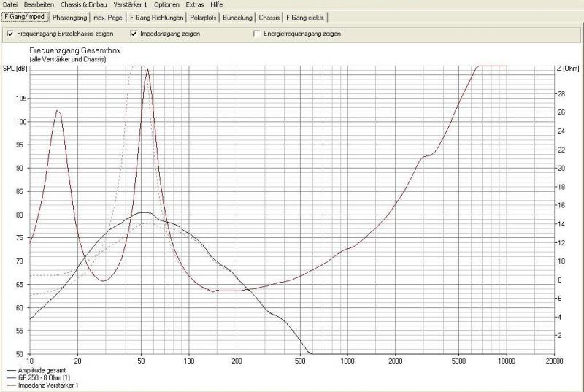Open the Chassis tab
This screenshot has height=392, width=584.
pyautogui.click(x=270, y=17)
